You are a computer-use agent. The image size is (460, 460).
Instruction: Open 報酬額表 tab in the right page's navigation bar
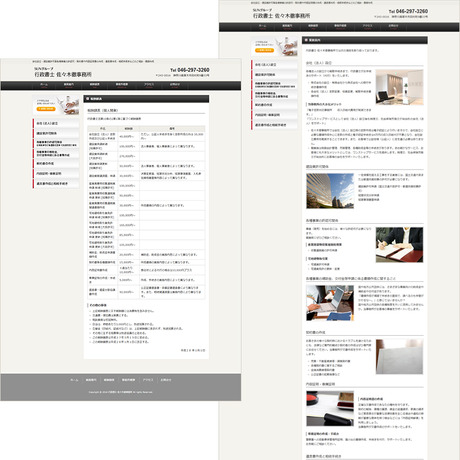pos(313,27)
